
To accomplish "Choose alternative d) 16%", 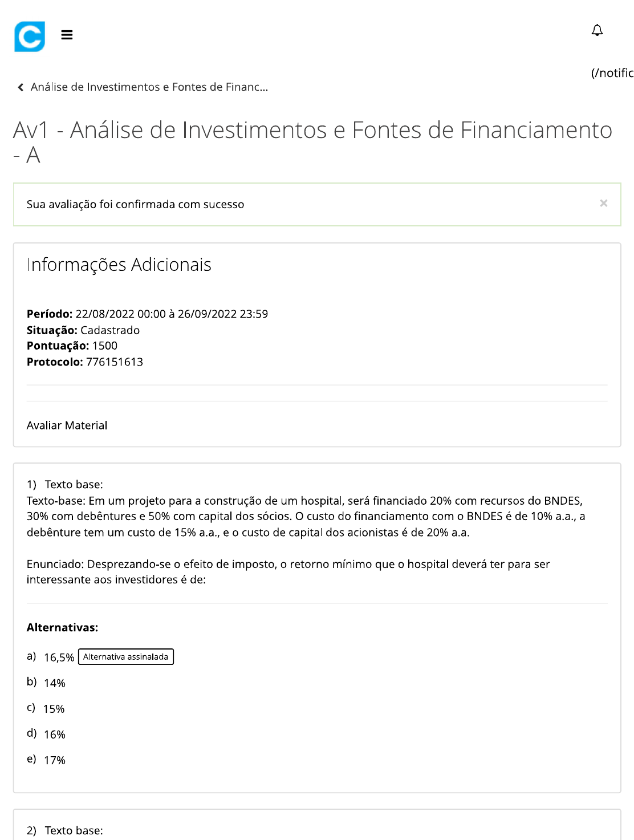I will pyautogui.click(x=55, y=735).
